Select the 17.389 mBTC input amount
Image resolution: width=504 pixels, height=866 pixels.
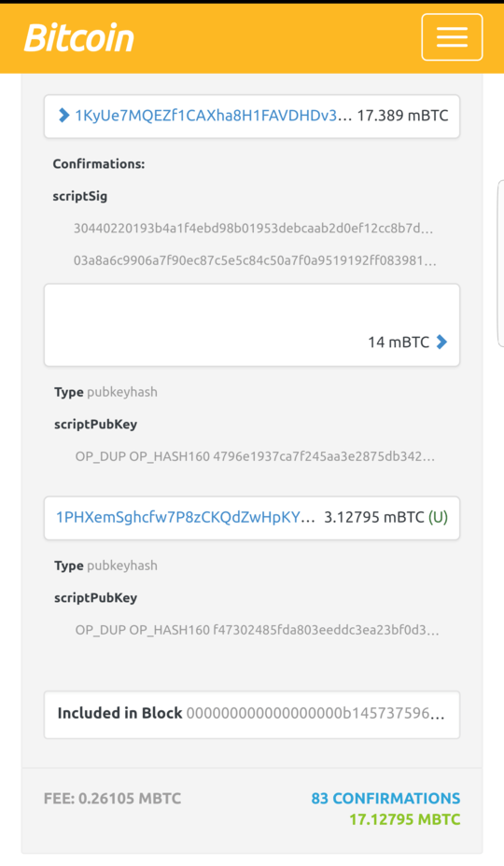click(402, 116)
